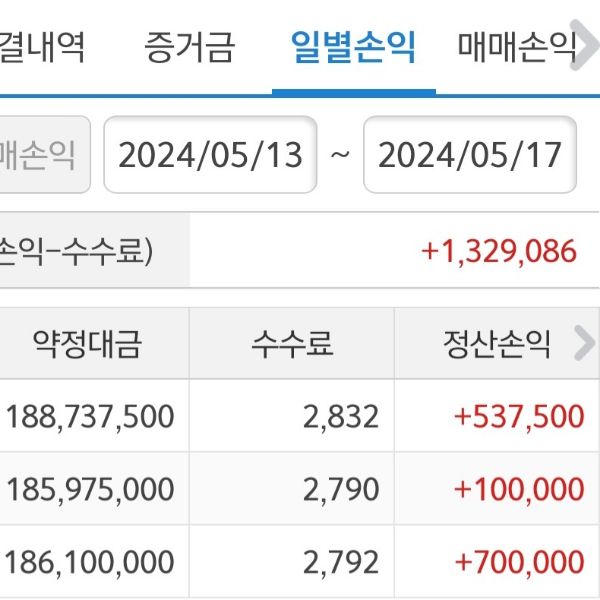Viewport: 600px width, 600px height.
Task: Select row with 188,737,500 약정대금
Action: coord(90,416)
